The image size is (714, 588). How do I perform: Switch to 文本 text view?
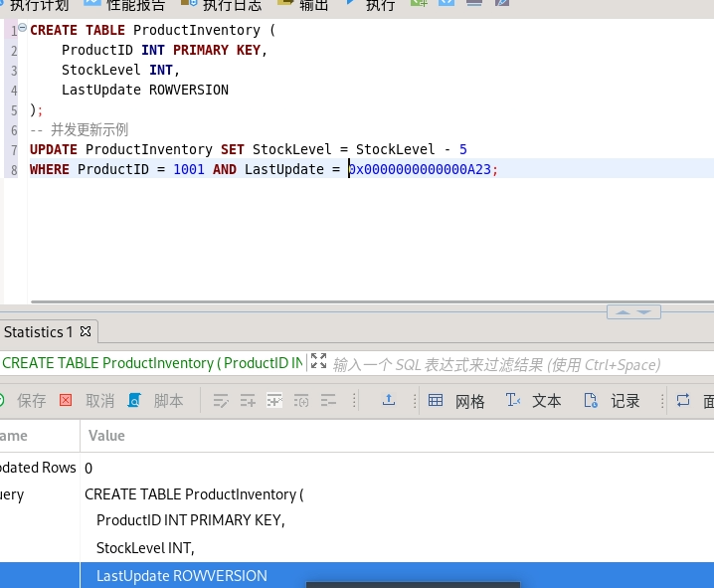(x=533, y=401)
